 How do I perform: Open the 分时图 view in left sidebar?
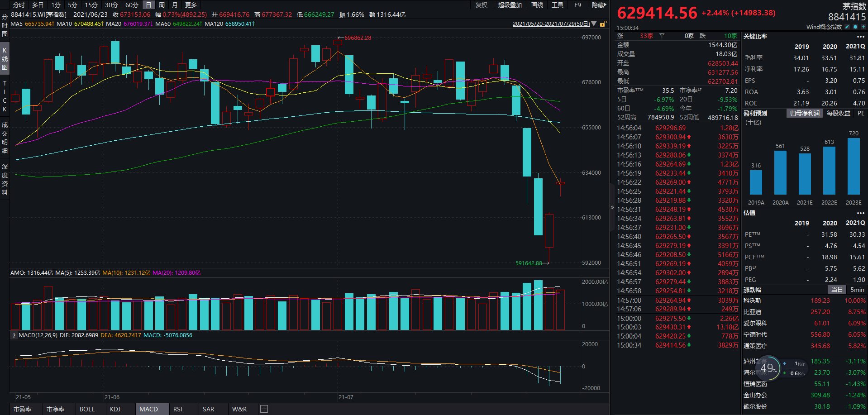click(5, 25)
